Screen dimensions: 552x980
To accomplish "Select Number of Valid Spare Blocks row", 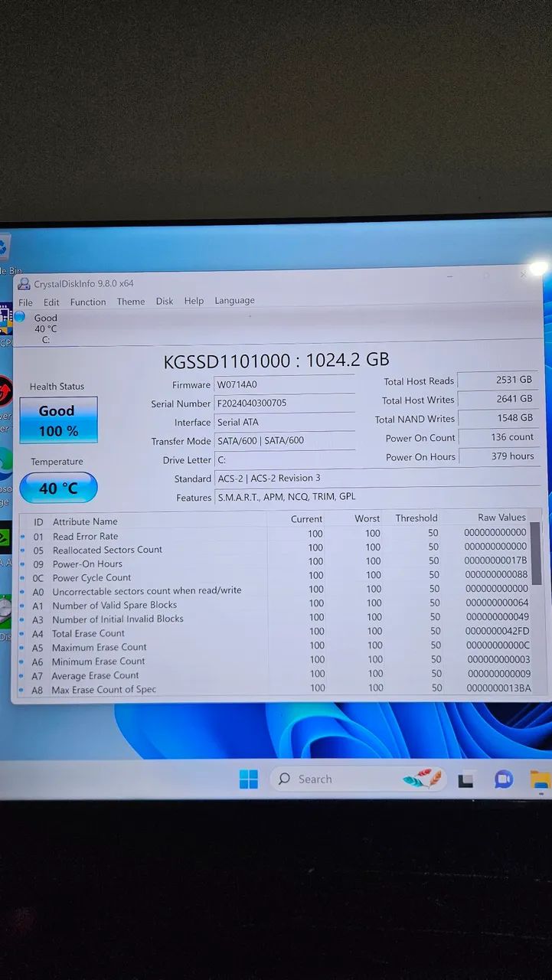I will pos(276,605).
